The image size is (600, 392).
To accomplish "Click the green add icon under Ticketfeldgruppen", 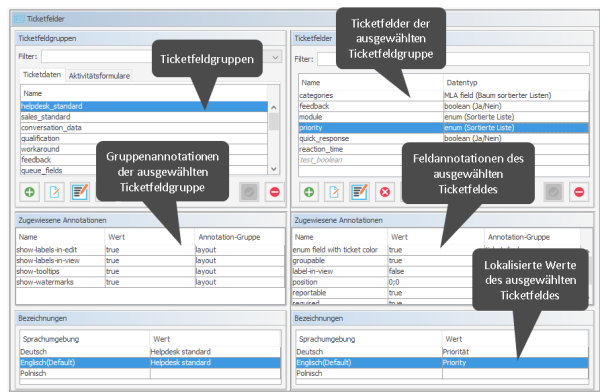I will coord(29,192).
